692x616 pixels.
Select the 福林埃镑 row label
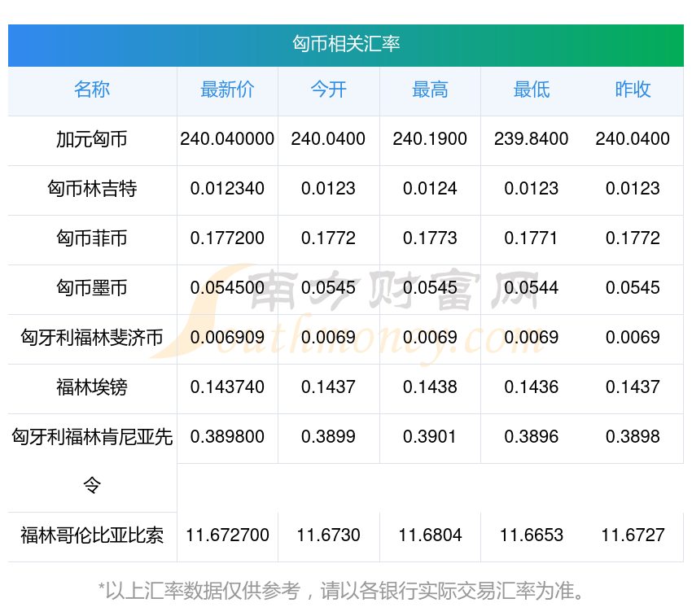point(92,388)
